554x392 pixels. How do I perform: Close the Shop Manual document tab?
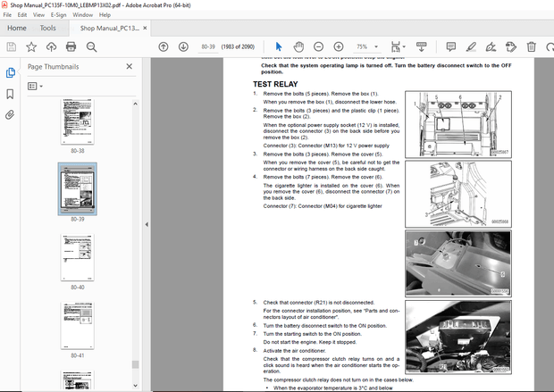(x=145, y=28)
